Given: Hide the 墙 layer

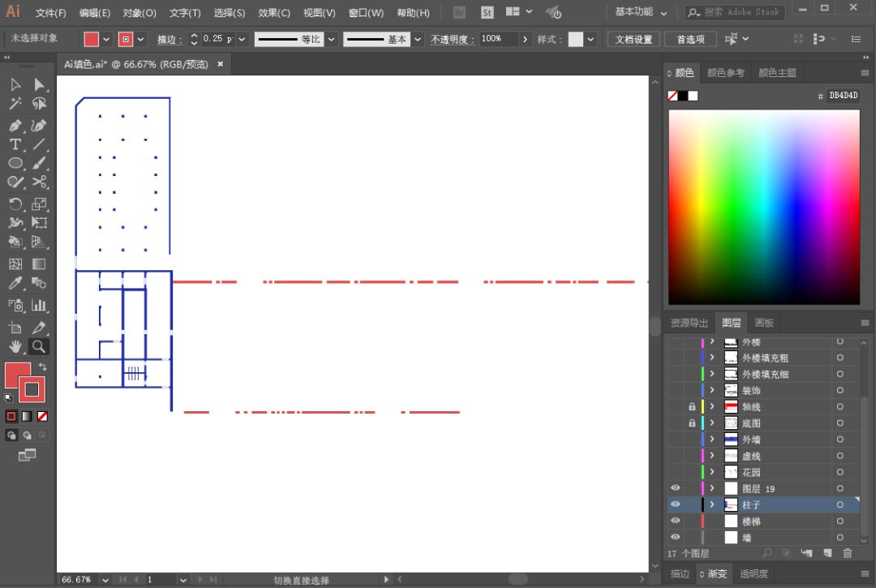Looking at the screenshot, I should (676, 537).
